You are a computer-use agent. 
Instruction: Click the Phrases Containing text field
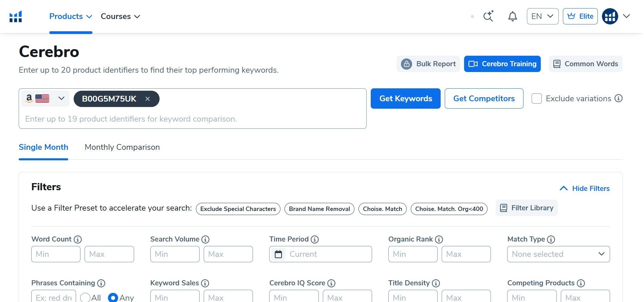click(x=54, y=297)
